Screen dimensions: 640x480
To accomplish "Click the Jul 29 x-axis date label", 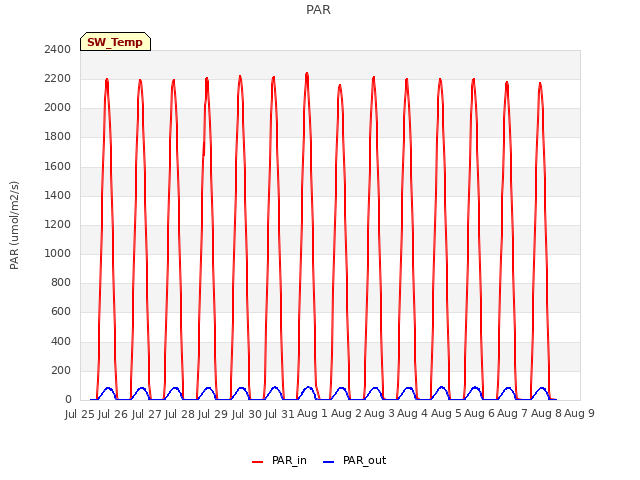I will tap(213, 414).
